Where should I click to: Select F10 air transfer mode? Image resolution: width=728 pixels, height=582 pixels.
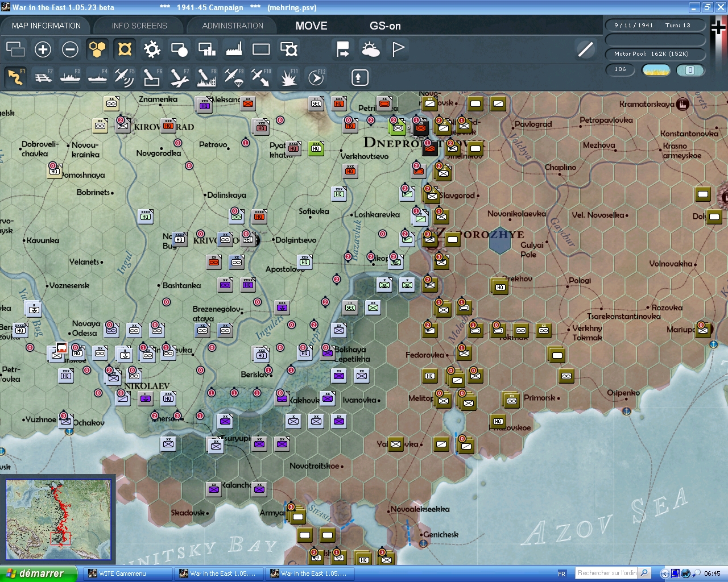(x=261, y=77)
